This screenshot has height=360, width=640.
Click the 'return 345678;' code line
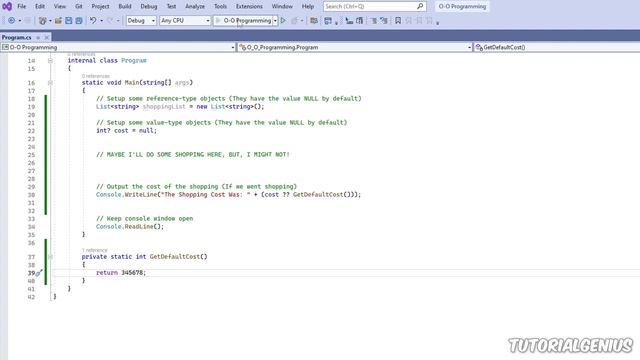click(121, 273)
